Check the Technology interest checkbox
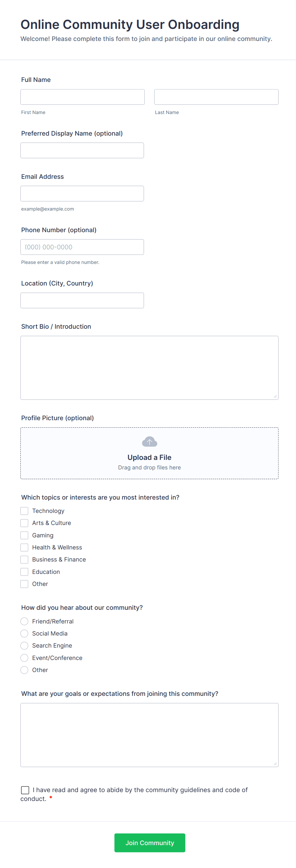Viewport: 296px width, 868px height. (x=24, y=511)
